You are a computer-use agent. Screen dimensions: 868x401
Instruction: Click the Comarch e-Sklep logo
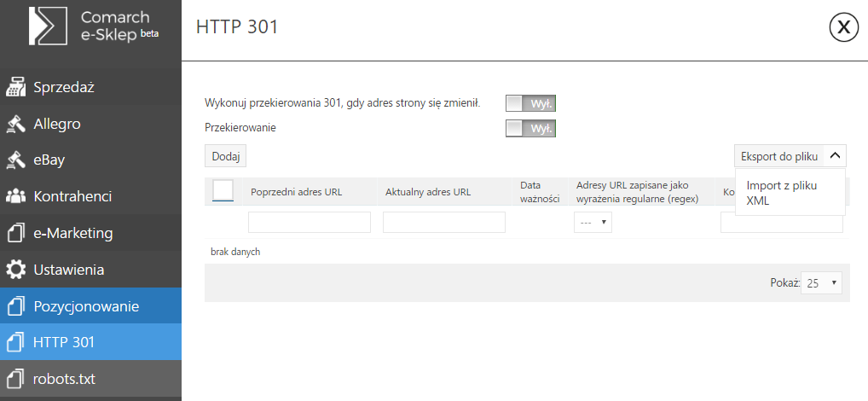[94, 26]
